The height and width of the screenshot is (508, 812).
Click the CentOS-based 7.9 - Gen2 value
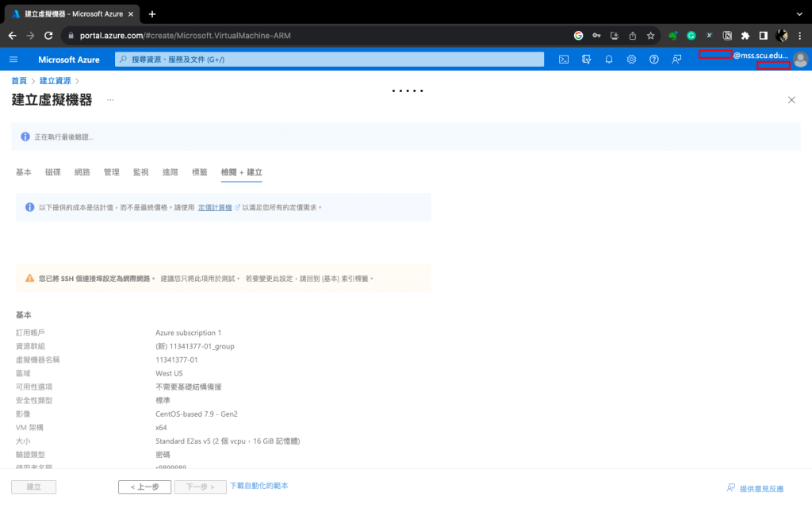(x=197, y=414)
